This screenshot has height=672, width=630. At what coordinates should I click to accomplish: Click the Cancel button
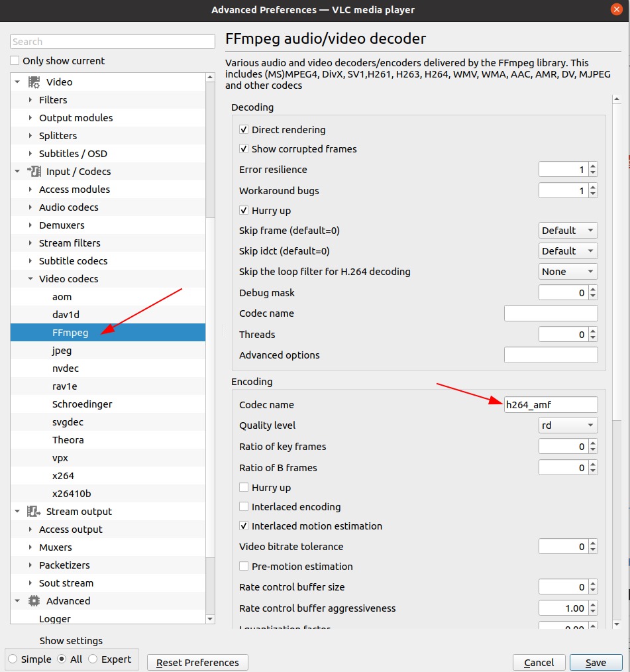coord(539,663)
